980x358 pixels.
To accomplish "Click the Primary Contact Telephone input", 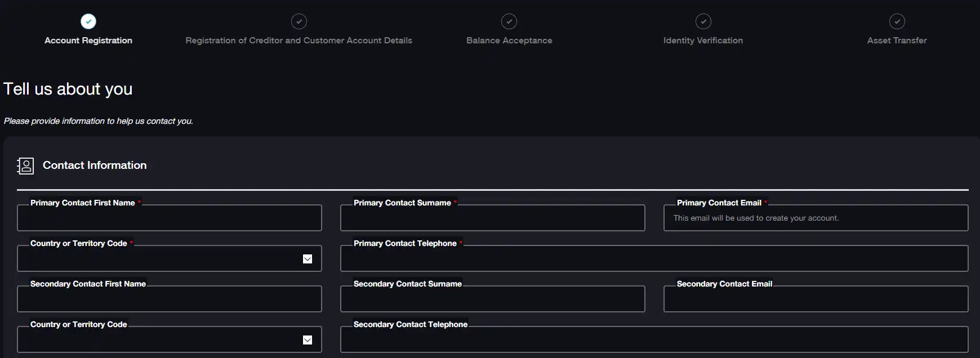I will [654, 259].
